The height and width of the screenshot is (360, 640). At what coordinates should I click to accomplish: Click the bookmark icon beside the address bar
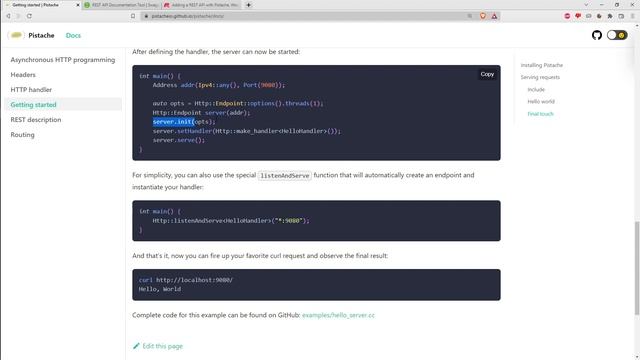pos(133,16)
